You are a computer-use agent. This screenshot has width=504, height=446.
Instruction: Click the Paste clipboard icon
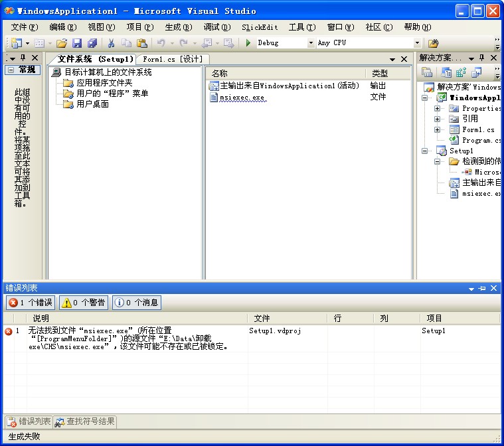point(141,42)
